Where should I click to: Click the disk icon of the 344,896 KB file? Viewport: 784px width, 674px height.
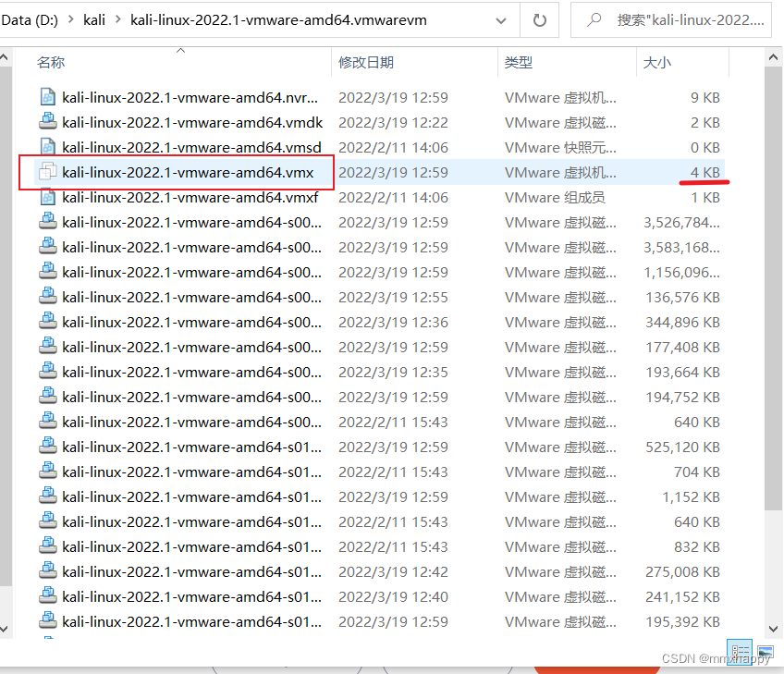pos(47,322)
